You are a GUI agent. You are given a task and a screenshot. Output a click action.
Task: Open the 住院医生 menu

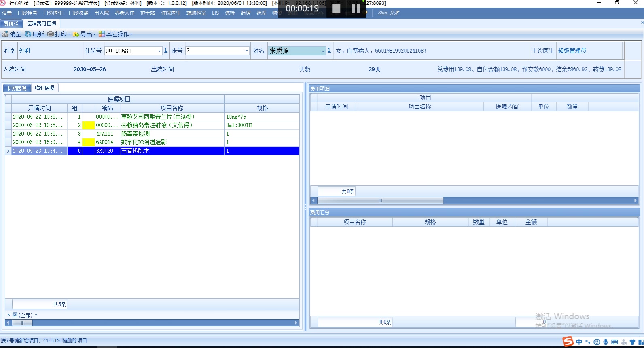[x=171, y=13]
